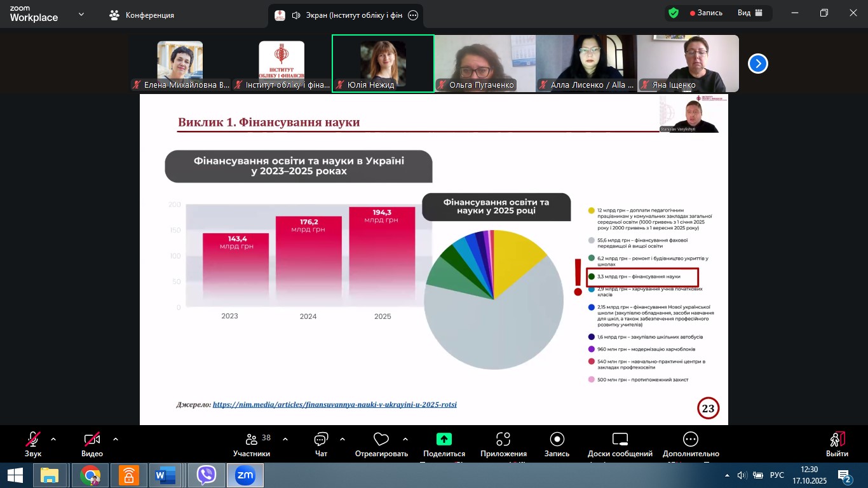Expand video options arrow next to Видео
Viewport: 868px width, 488px height.
(116, 439)
